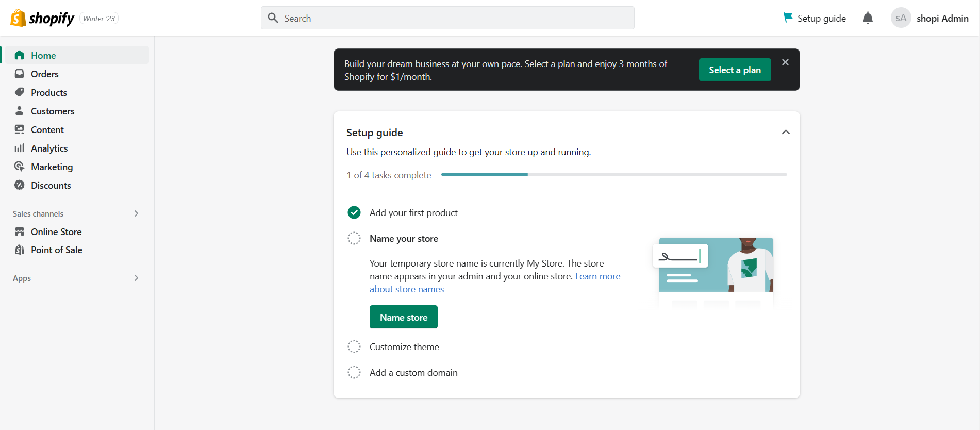Mark Customize theme task circle

[x=354, y=346]
